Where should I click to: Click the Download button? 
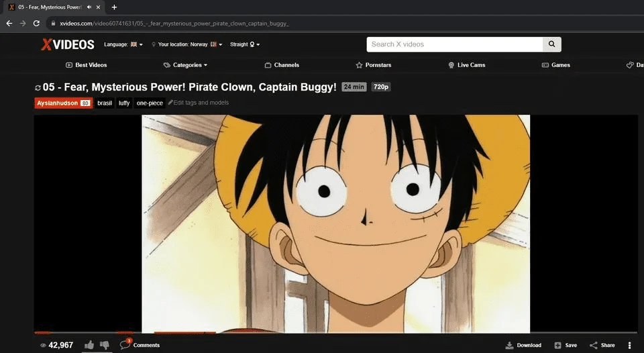click(x=523, y=345)
